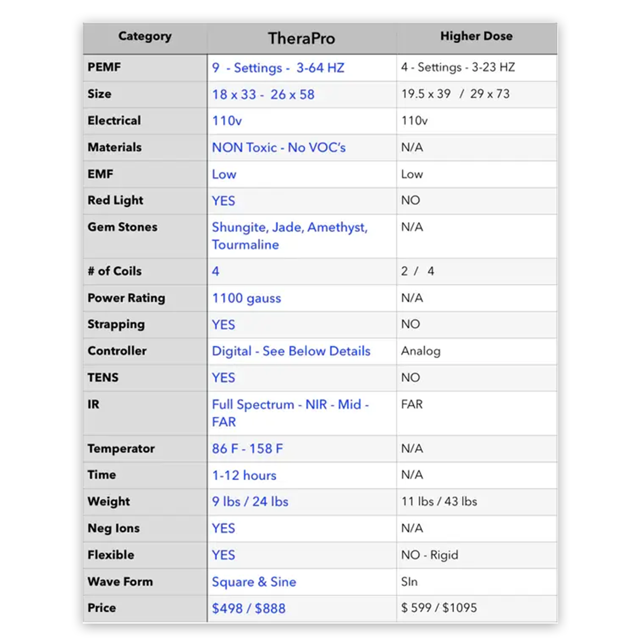Click the blue "Digital - See Below Details" text

click(x=291, y=351)
